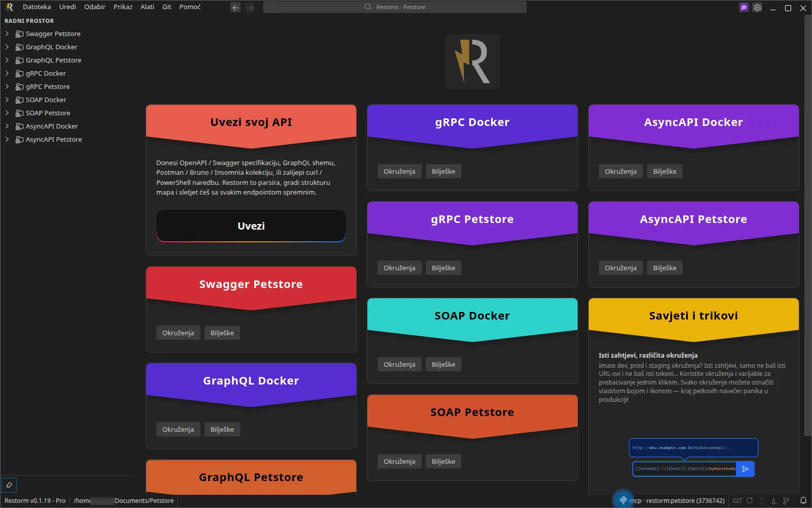Click the AsyncAPI Petstore project icon in sidebar
This screenshot has width=812, height=508.
click(x=19, y=140)
